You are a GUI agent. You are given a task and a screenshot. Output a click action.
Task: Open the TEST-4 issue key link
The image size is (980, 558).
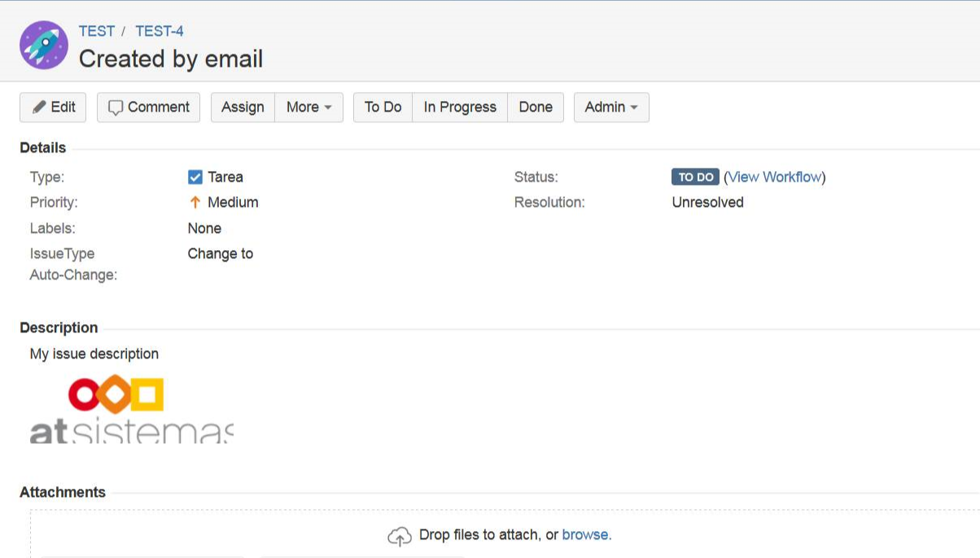coord(160,31)
